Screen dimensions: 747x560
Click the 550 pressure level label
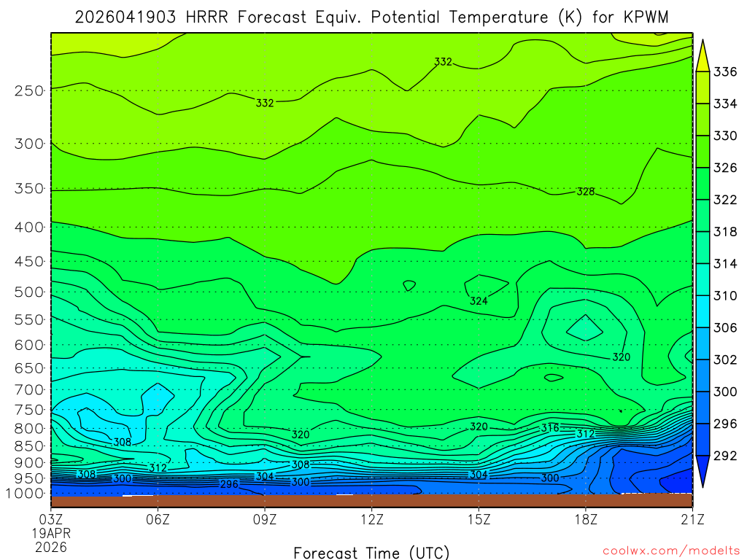click(29, 319)
